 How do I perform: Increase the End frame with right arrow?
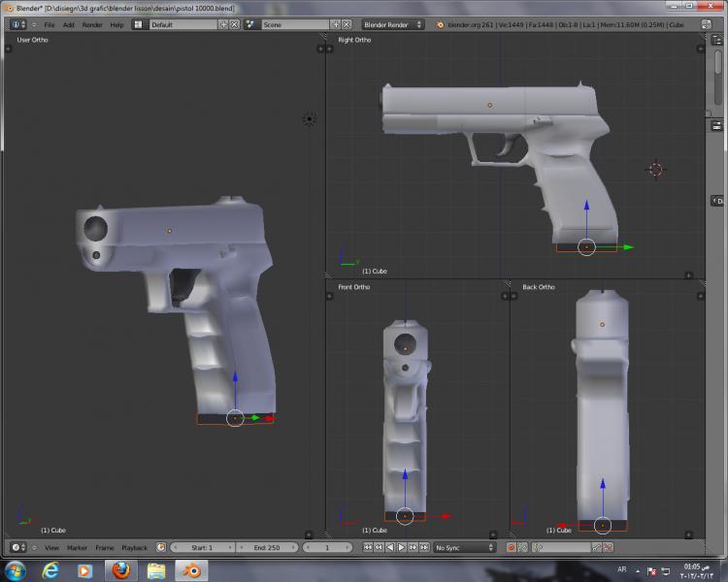(293, 547)
